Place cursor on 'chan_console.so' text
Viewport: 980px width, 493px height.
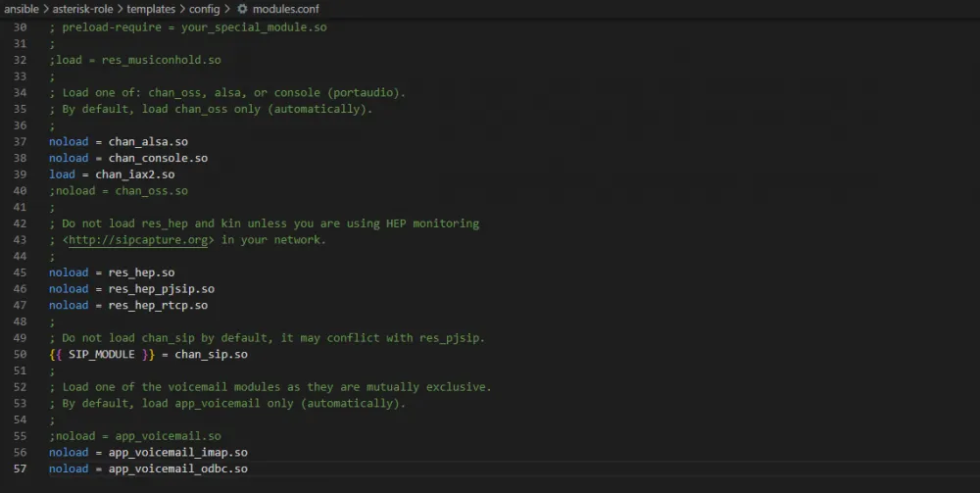pos(158,158)
